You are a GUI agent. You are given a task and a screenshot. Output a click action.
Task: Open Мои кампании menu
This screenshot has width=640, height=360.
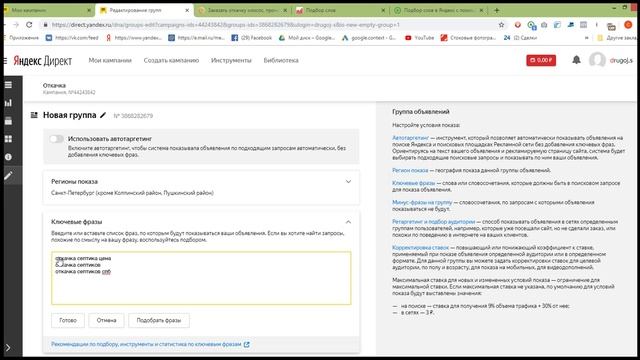110,60
